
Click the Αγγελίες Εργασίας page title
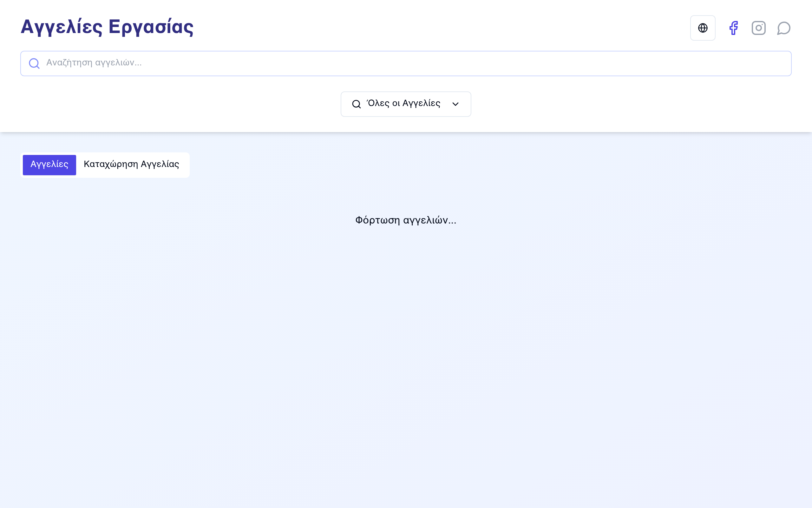[107, 27]
